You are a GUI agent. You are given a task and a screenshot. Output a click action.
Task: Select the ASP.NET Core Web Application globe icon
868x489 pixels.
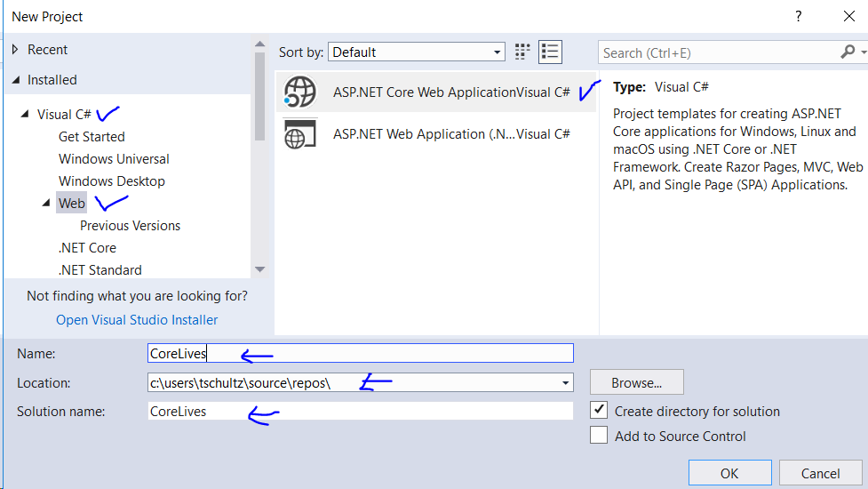tap(300, 92)
